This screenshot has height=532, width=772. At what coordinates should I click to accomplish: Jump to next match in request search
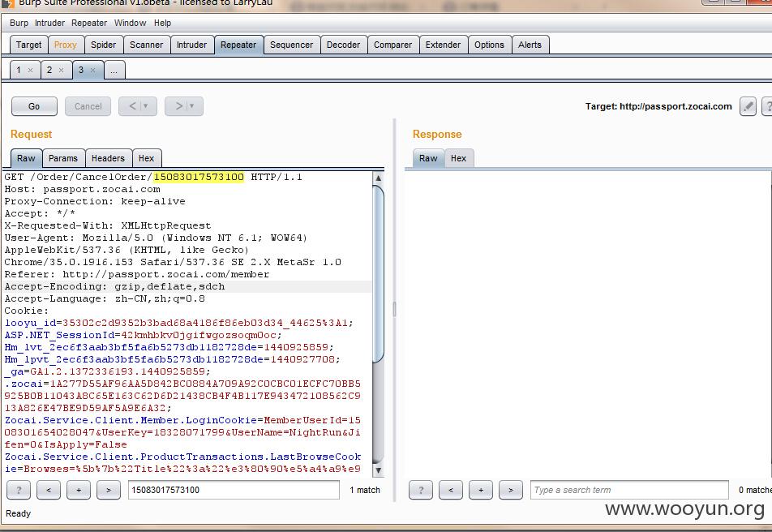pos(109,490)
